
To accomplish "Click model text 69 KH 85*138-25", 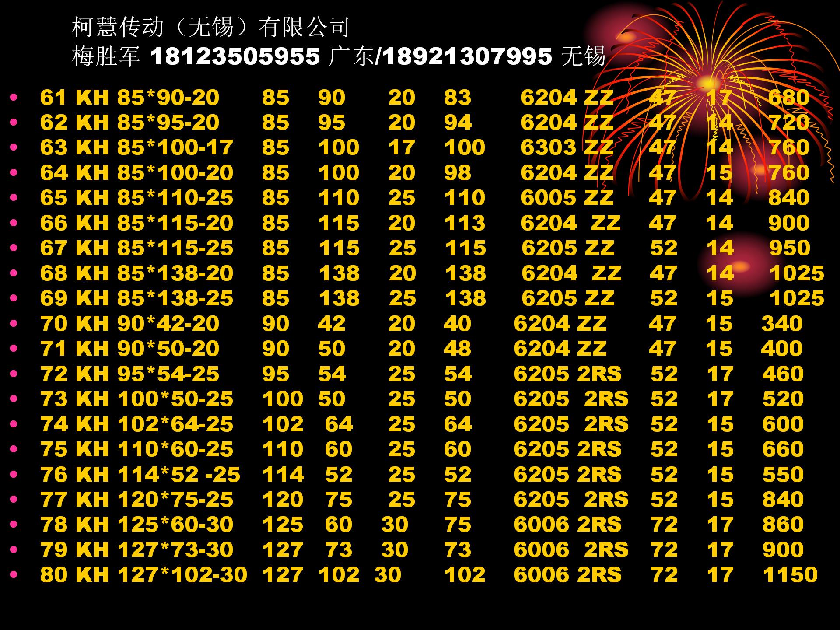I will click(x=136, y=298).
